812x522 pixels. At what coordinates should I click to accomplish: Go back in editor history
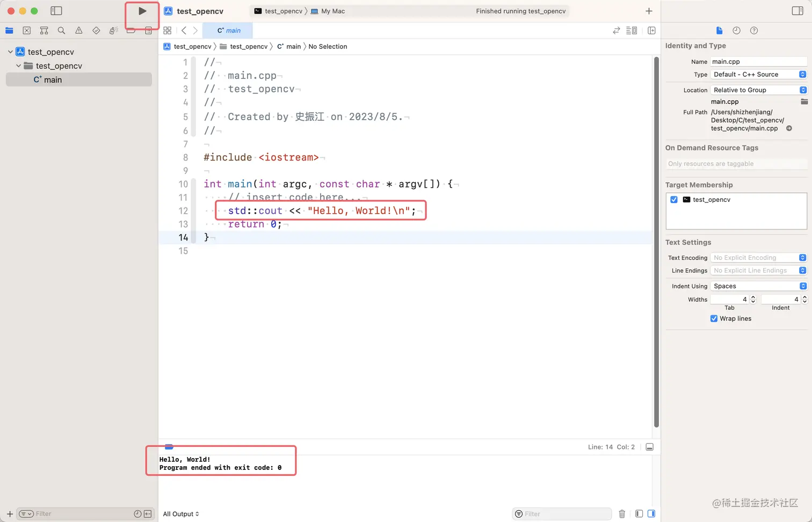(x=184, y=31)
